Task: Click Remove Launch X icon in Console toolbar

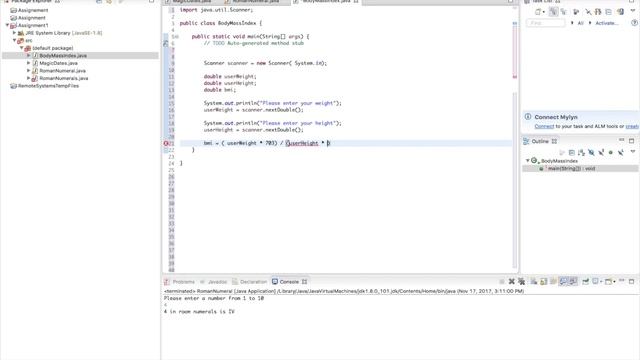Action: (x=511, y=282)
